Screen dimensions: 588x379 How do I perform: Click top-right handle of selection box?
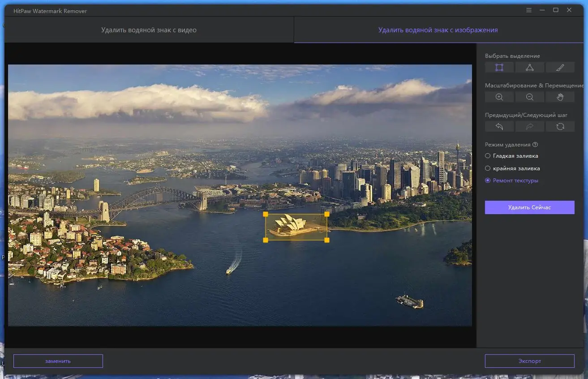coord(327,214)
